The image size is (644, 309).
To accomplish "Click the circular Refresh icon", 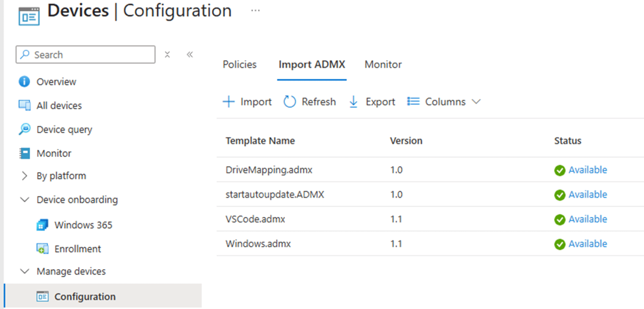I will click(x=290, y=102).
